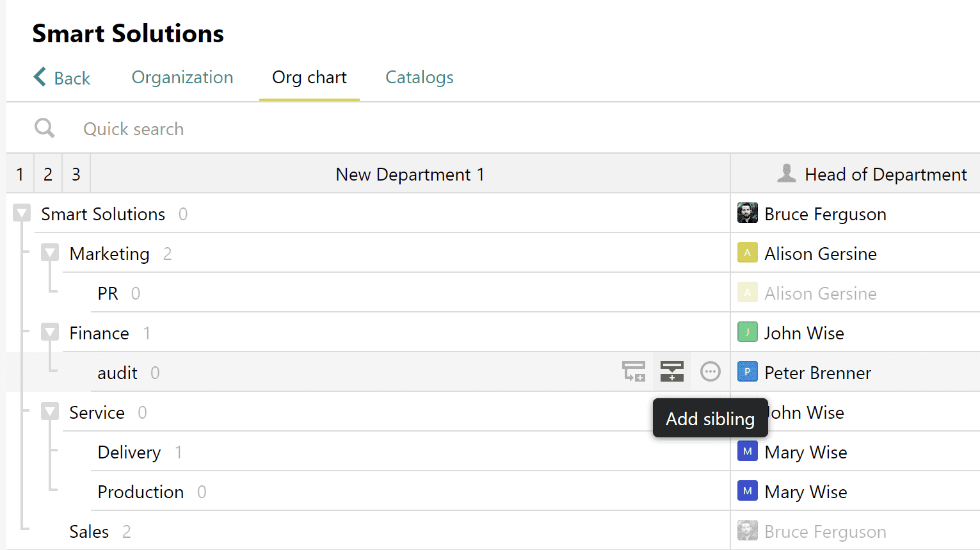Collapse the Marketing department branch
Screen dimensions: 980x550
[50, 253]
